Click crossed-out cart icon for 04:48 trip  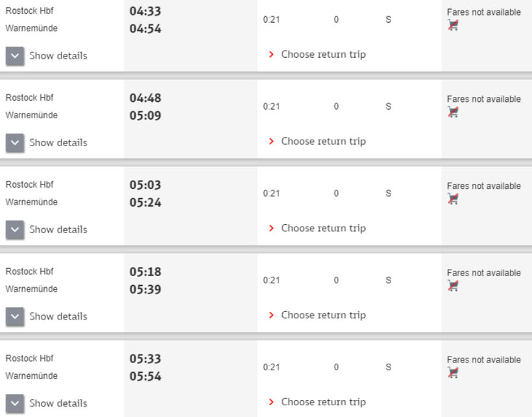tap(453, 112)
